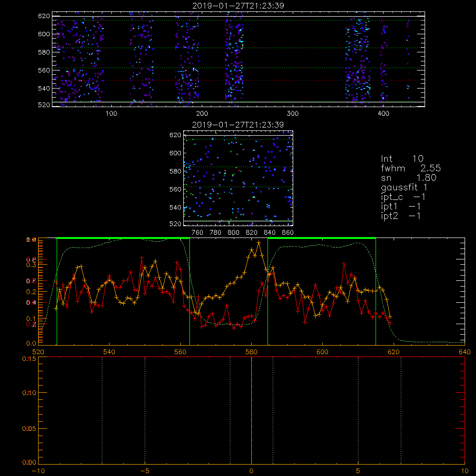This screenshot has height=476, width=476.
Task: Click x-axis label 600 on profile plot
Action: pyautogui.click(x=322, y=352)
